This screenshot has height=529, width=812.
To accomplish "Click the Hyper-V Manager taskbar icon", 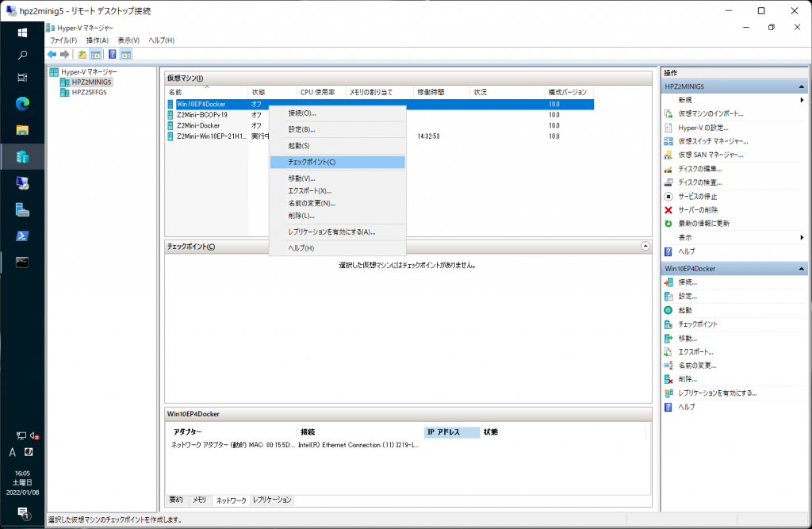I will tap(22, 157).
